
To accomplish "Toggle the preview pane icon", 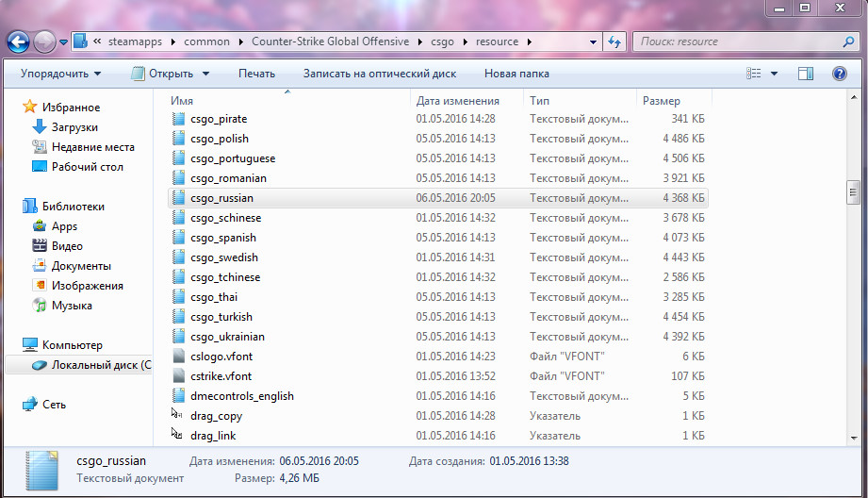I will [806, 74].
